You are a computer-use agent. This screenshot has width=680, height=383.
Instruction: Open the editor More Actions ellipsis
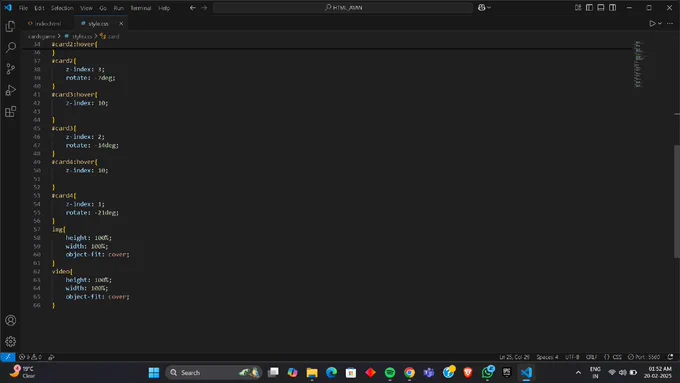coord(670,23)
